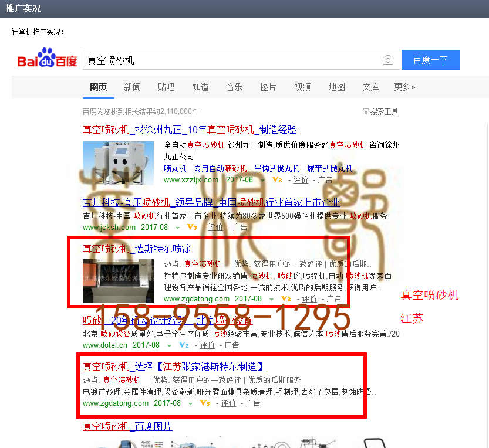The width and height of the screenshot is (489, 448).
Task: Open the 贴吧 tab
Action: click(x=166, y=87)
